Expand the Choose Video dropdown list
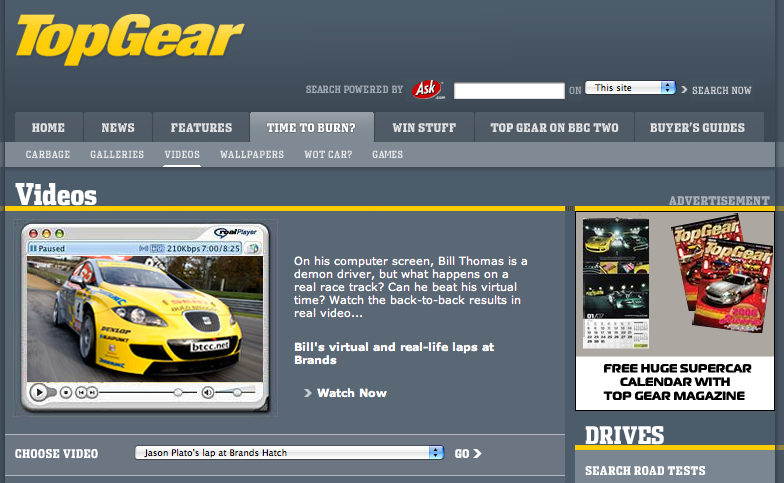784x483 pixels. click(x=289, y=453)
